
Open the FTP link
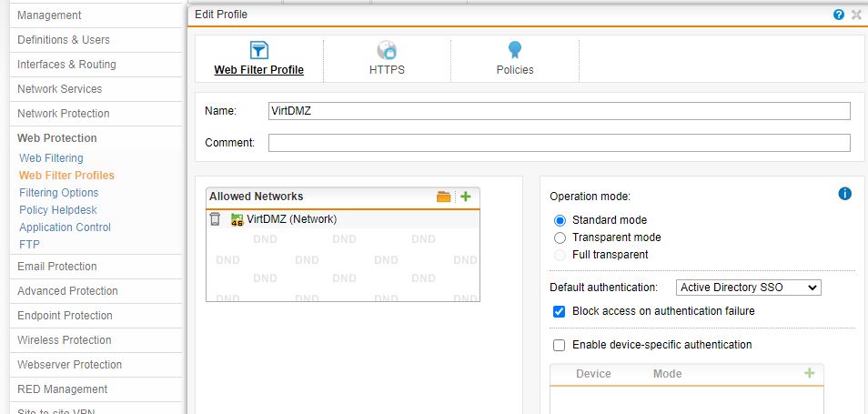coord(29,244)
